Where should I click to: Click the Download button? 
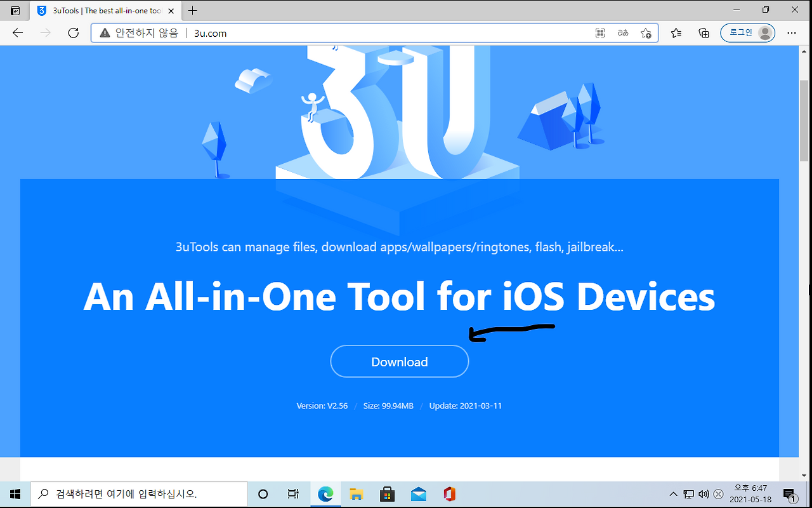pyautogui.click(x=400, y=361)
